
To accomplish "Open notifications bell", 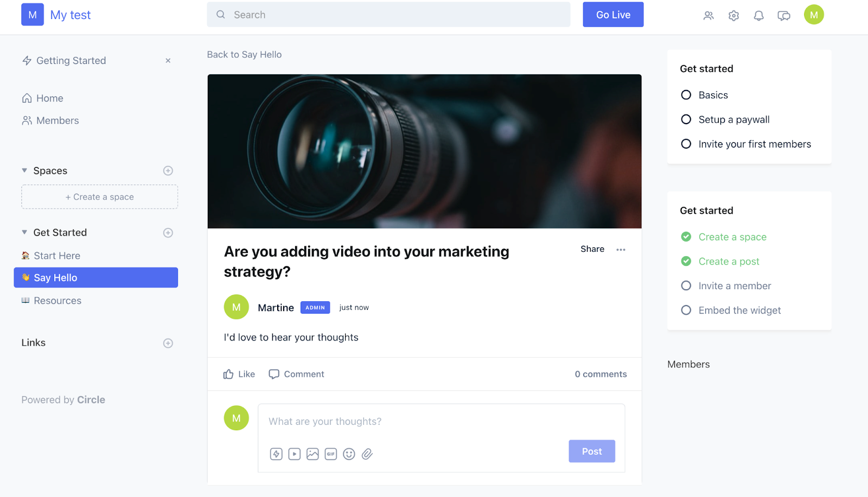I will pos(758,15).
